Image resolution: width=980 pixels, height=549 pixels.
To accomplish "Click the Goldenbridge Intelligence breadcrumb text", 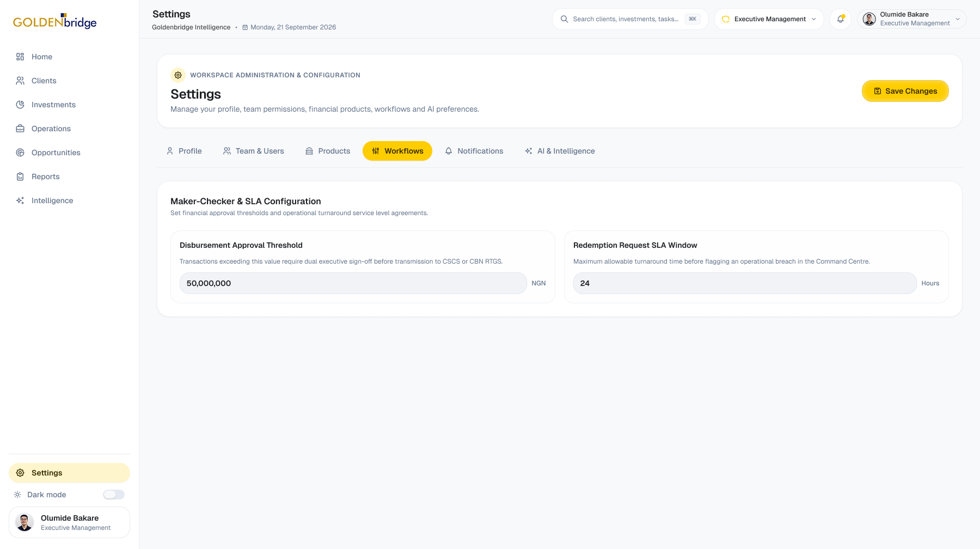I will [191, 27].
